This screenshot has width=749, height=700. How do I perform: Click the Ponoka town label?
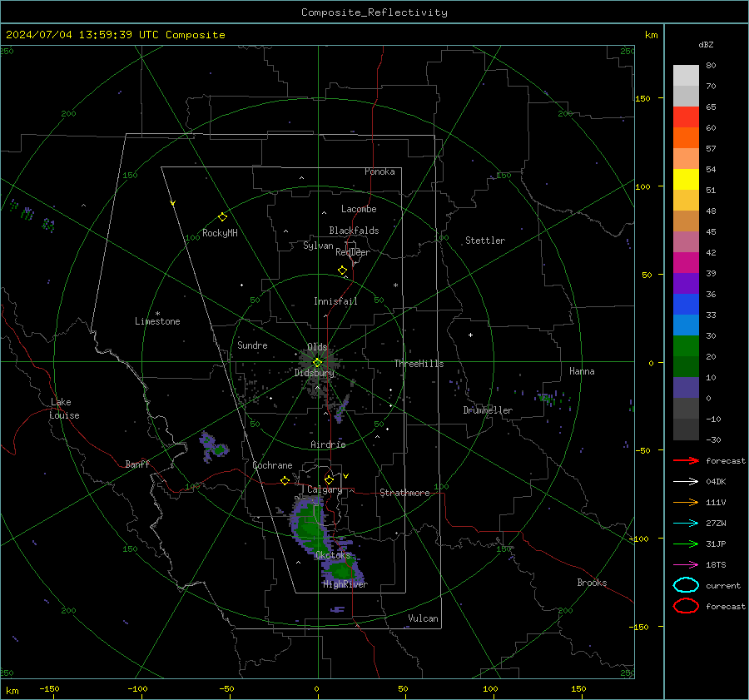[379, 171]
